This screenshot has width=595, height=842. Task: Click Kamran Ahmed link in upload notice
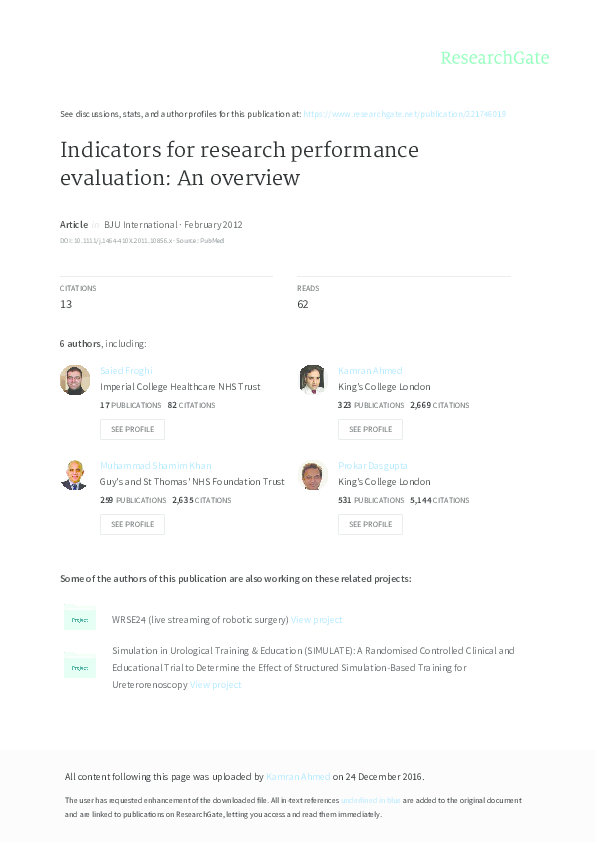click(x=298, y=775)
